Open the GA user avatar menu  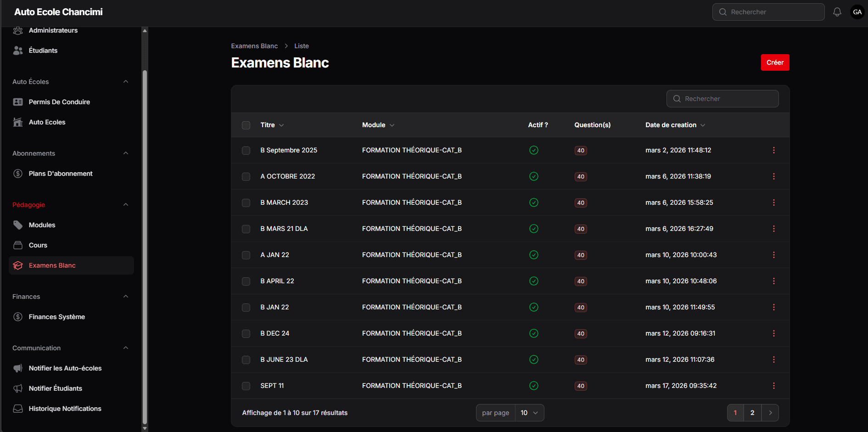[x=857, y=12]
